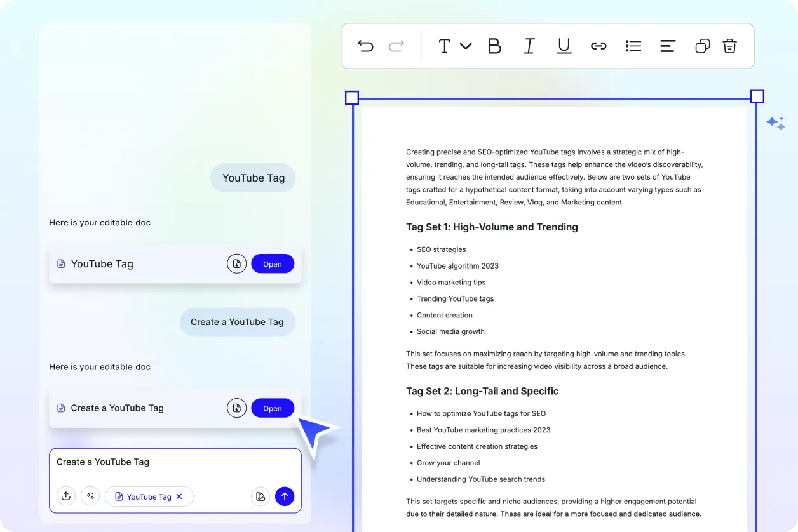Click the upload icon in the prompt box
This screenshot has width=798, height=532.
pyautogui.click(x=66, y=496)
